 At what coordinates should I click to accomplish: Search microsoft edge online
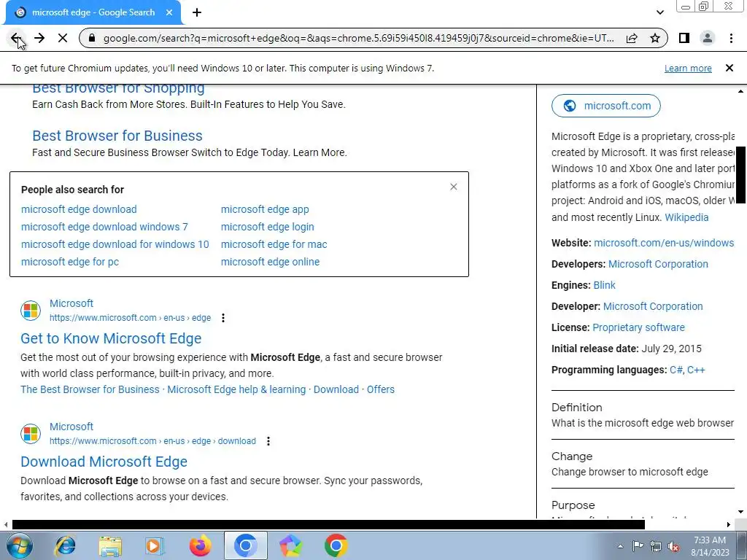[270, 262]
